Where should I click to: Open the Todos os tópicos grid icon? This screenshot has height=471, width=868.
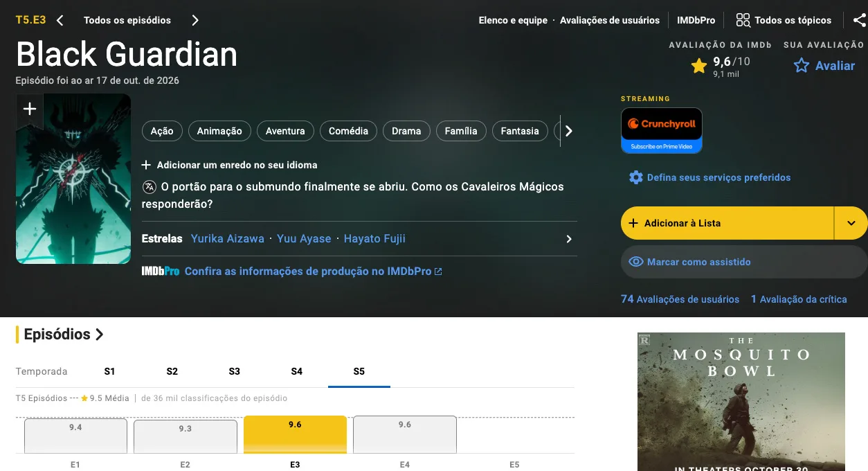pyautogui.click(x=743, y=20)
